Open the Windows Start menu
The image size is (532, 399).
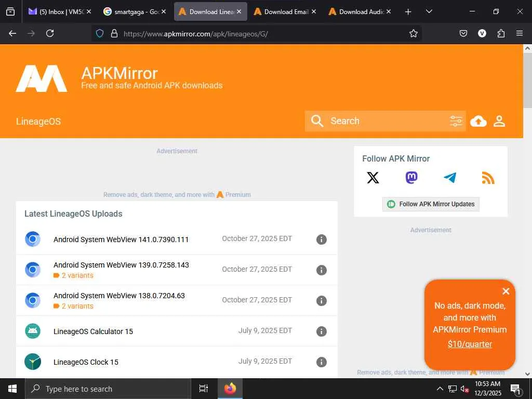12,389
